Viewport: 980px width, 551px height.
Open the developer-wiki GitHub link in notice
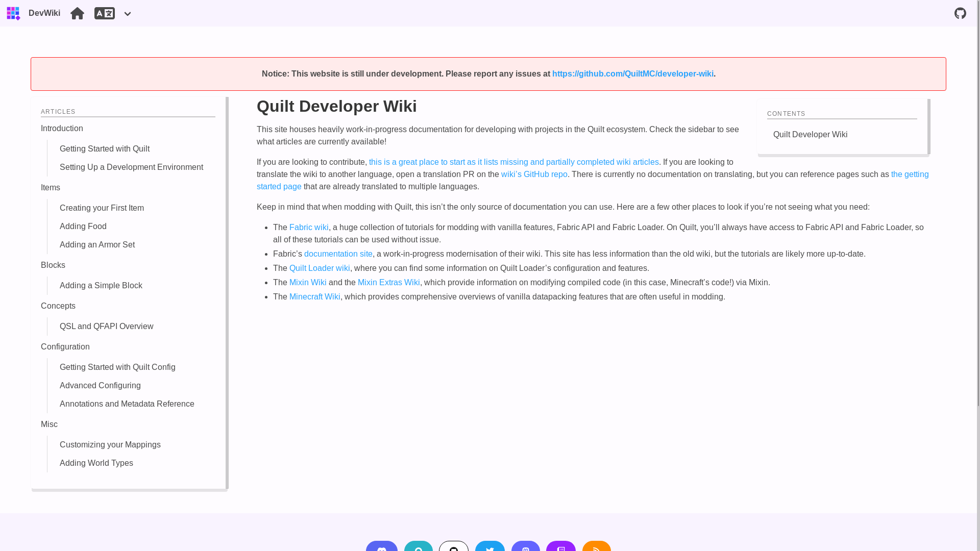pos(633,74)
